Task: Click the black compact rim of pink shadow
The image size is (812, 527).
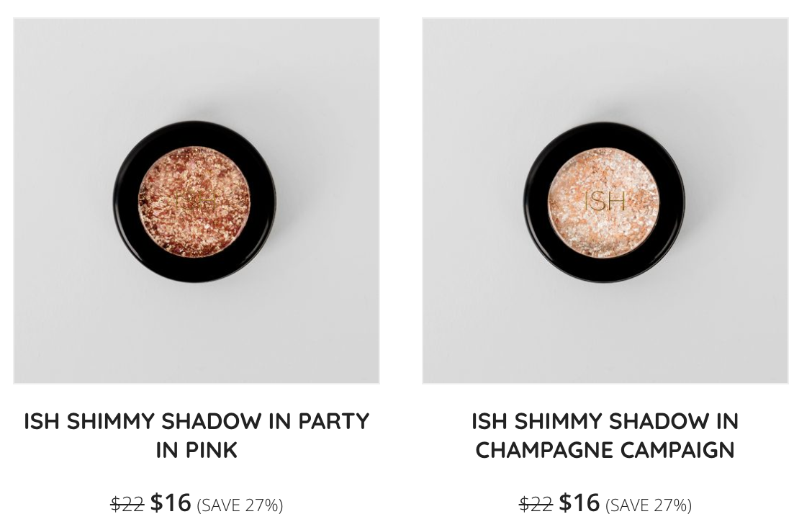Action: click(125, 202)
